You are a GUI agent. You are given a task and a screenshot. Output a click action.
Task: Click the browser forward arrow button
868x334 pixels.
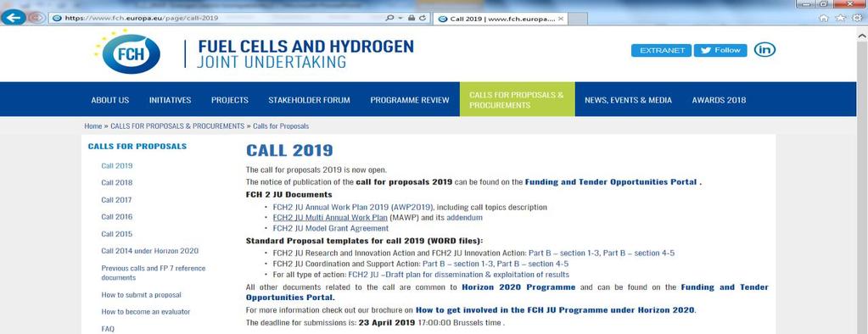click(x=36, y=18)
